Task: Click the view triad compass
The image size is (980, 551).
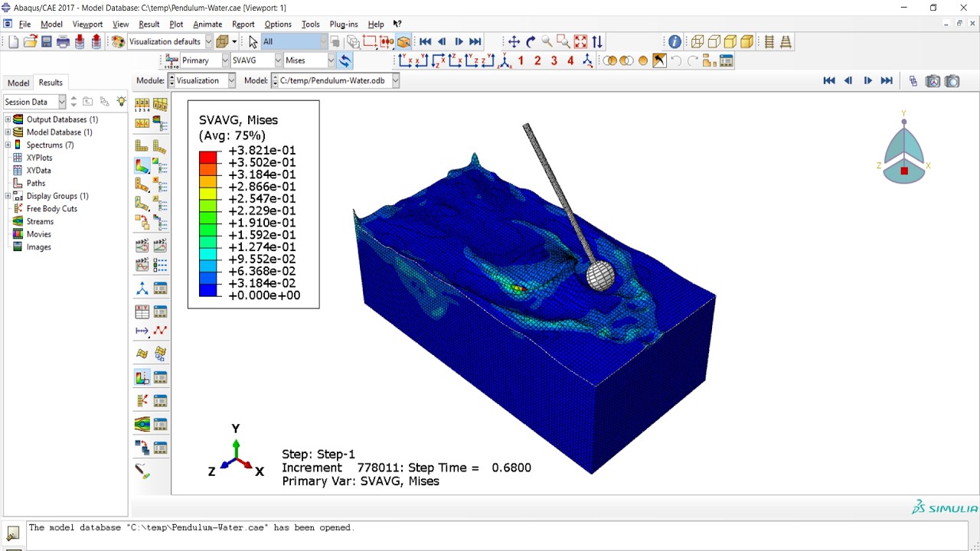Action: [x=903, y=151]
